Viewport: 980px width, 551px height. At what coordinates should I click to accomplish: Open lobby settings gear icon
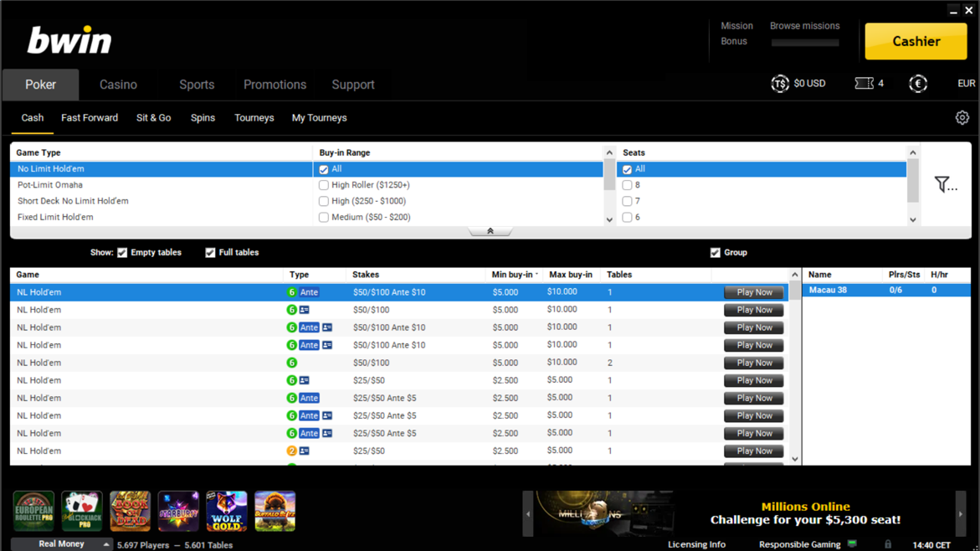(962, 118)
